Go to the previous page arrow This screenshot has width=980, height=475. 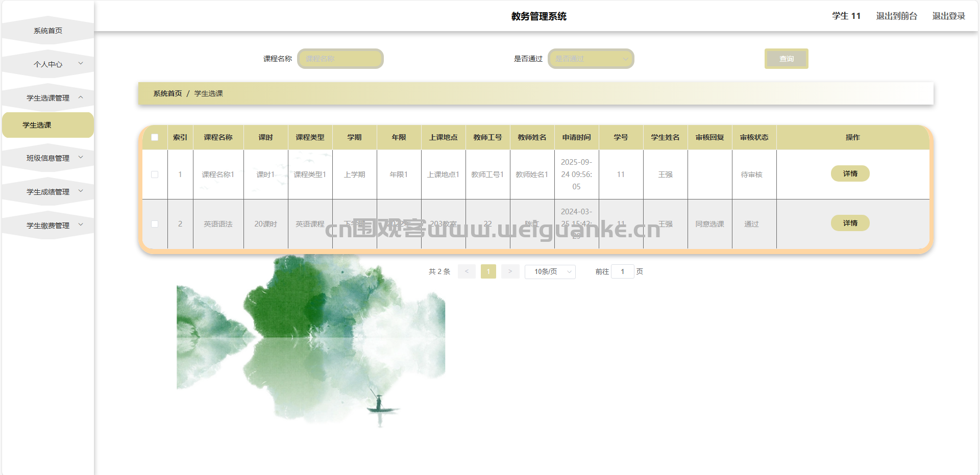coord(467,271)
